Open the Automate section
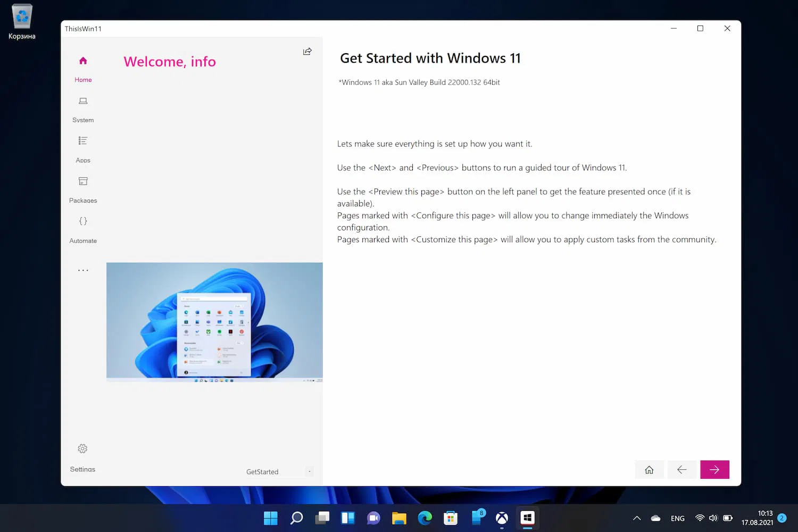This screenshot has width=798, height=532. (x=83, y=230)
